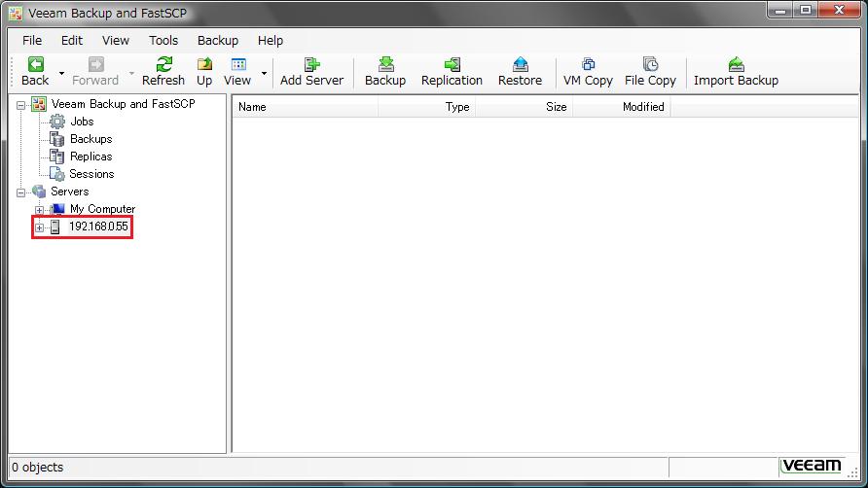868x488 pixels.
Task: Refresh the view using the Refresh icon
Action: coord(163,64)
